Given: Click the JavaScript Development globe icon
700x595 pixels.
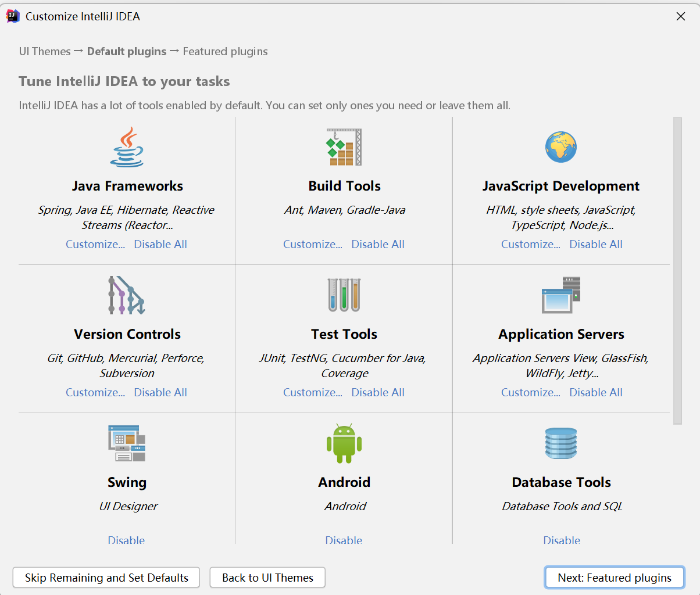Looking at the screenshot, I should (561, 148).
